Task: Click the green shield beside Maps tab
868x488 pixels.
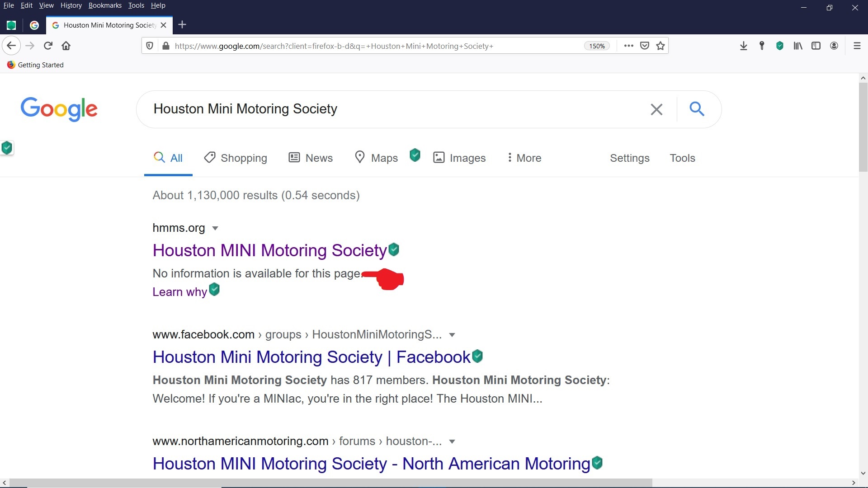Action: tap(415, 155)
